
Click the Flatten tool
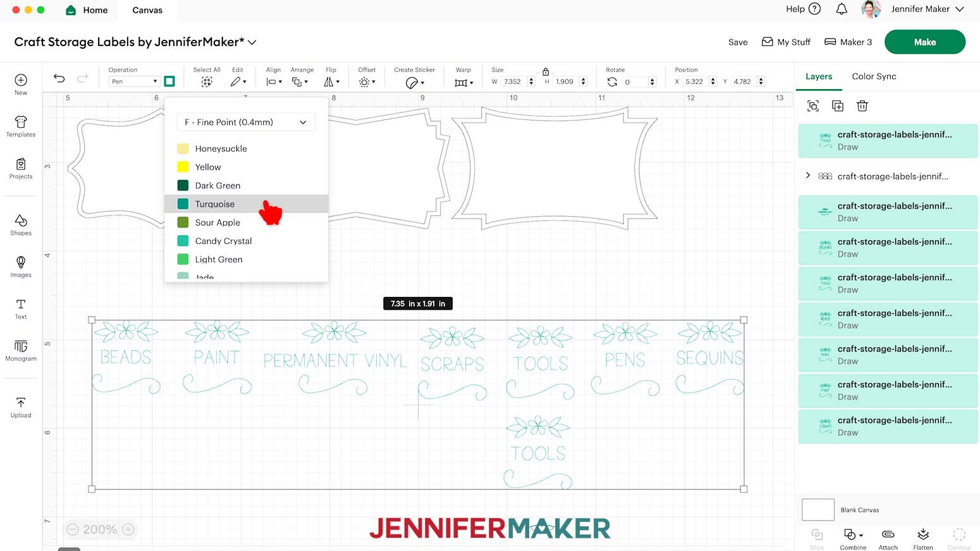(923, 539)
